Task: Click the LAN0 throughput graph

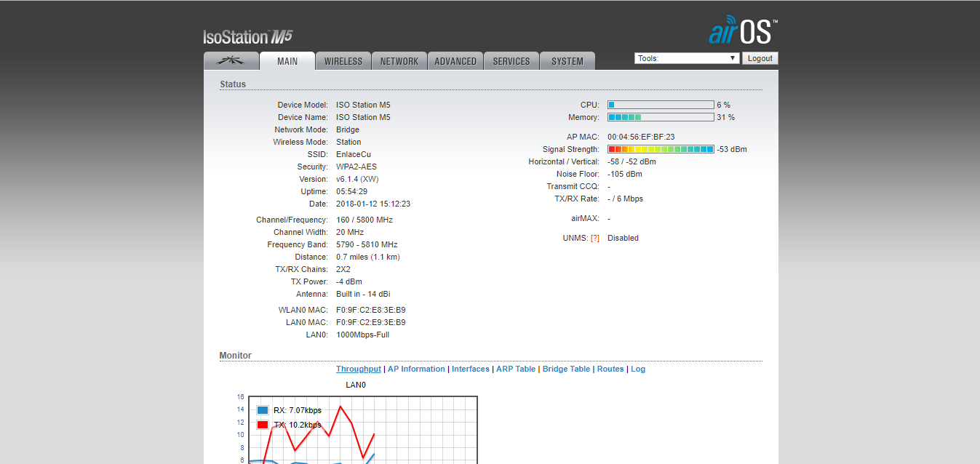Action: 363,430
